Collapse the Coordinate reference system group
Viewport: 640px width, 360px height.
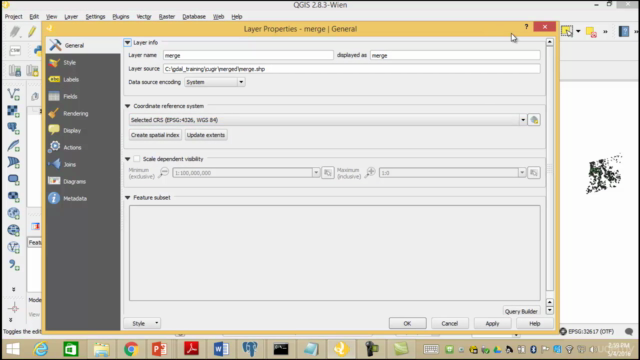point(127,106)
